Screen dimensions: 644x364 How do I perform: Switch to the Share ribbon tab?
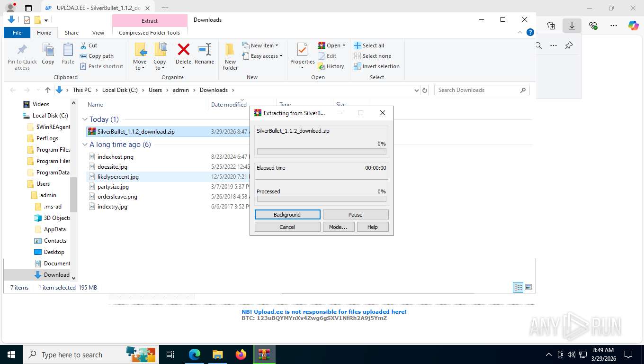[x=72, y=33]
